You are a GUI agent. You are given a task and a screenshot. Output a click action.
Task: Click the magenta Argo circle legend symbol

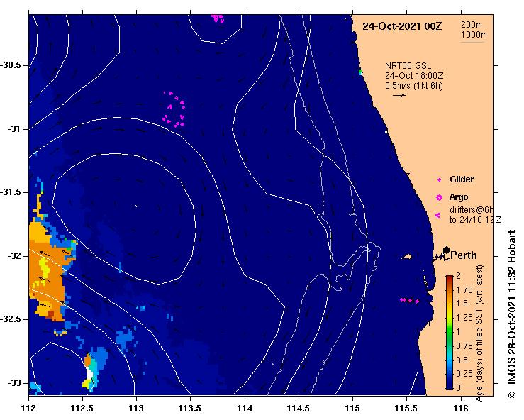pyautogui.click(x=439, y=198)
